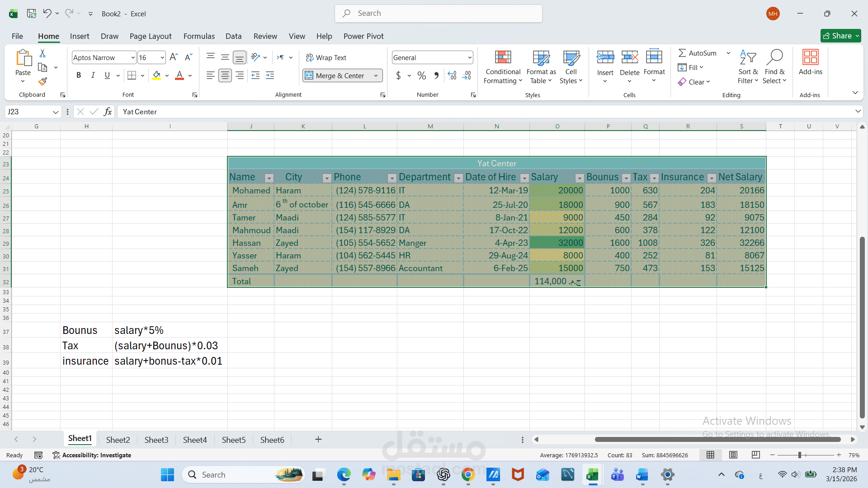This screenshot has height=488, width=868.
Task: Expand the Fill Color dropdown arrow
Action: coord(166,75)
